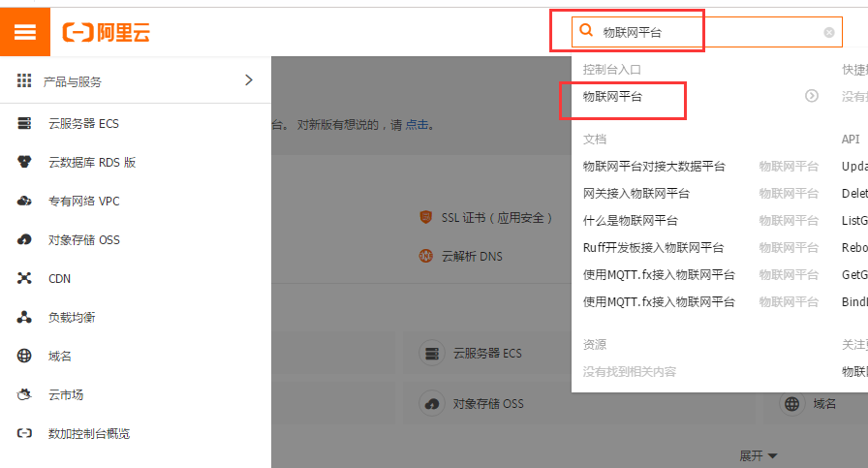The image size is (868, 468).
Task: Click 云服务器 ECS card icon
Action: coord(432,353)
